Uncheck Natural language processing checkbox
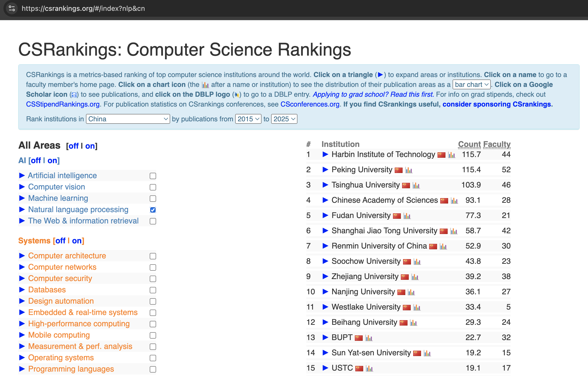The width and height of the screenshot is (588, 376). tap(153, 210)
